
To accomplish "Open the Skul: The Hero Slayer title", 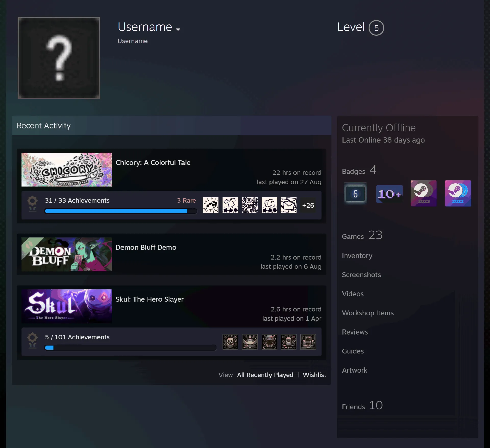I will coord(150,299).
